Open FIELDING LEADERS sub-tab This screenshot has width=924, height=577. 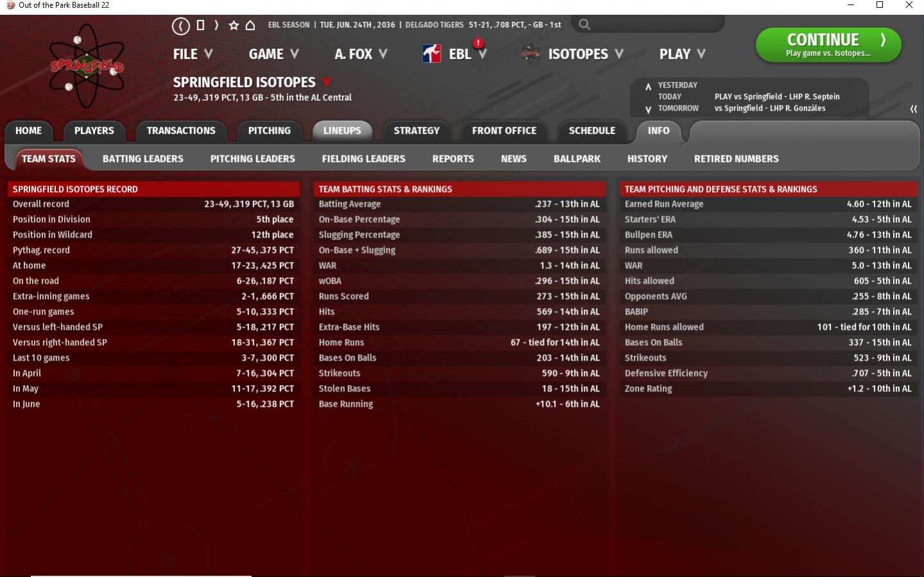click(x=363, y=159)
